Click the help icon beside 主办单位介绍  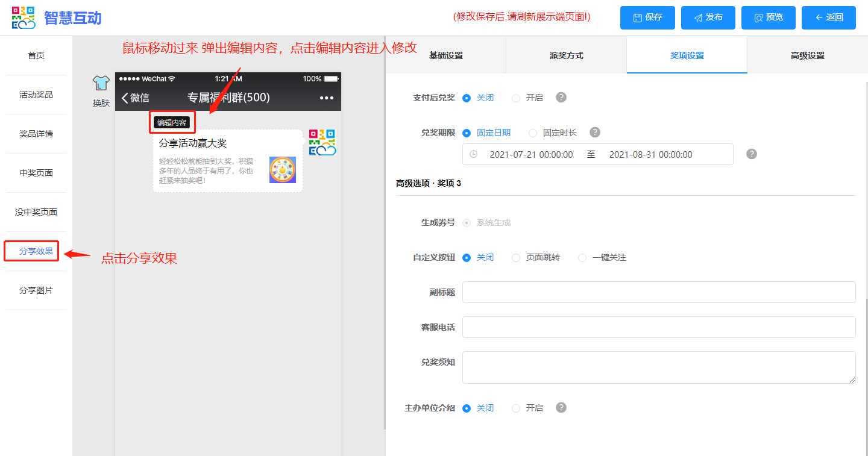pyautogui.click(x=561, y=408)
